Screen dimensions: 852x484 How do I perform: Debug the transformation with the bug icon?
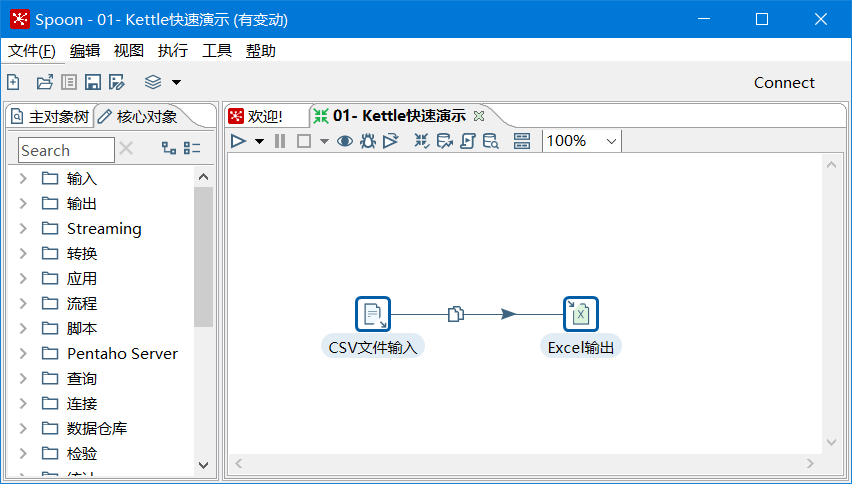(x=368, y=141)
